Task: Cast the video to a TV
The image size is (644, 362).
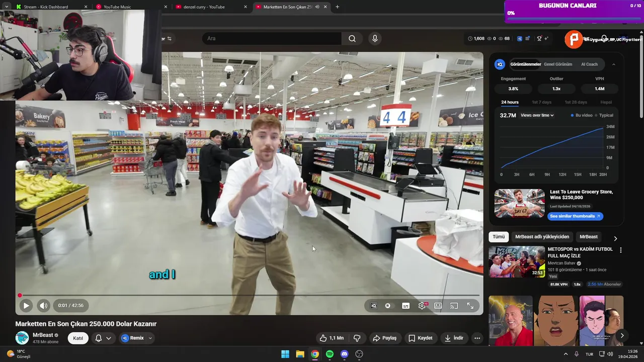Action: [x=454, y=306]
